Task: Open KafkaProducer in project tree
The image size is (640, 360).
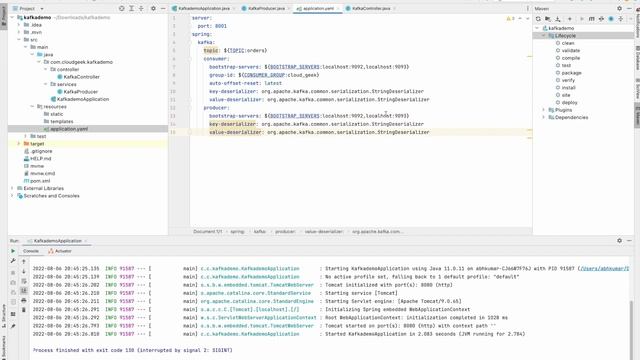Action: pos(80,92)
